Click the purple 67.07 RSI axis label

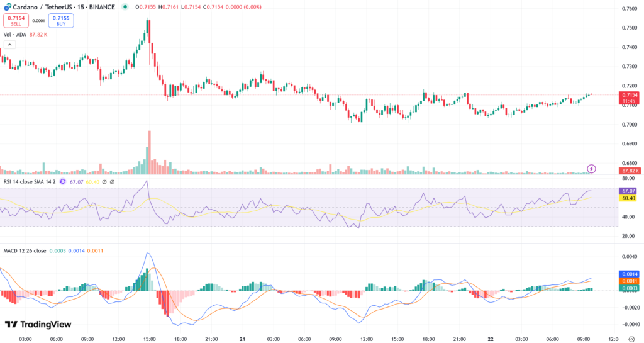629,191
